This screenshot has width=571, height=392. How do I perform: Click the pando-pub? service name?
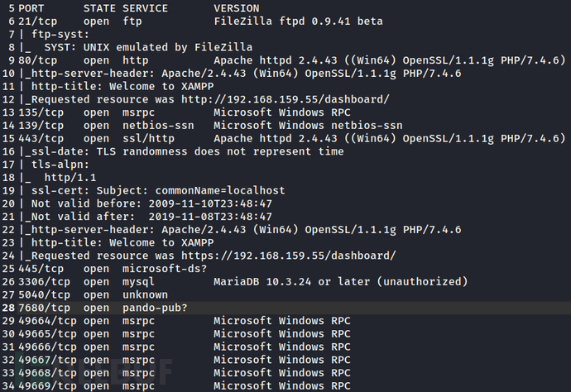[x=155, y=308]
